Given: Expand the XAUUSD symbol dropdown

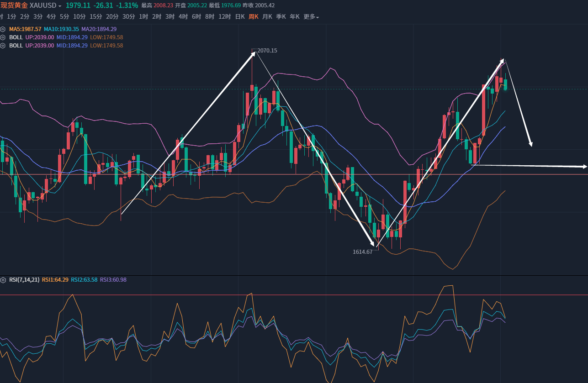Looking at the screenshot, I should point(60,6).
